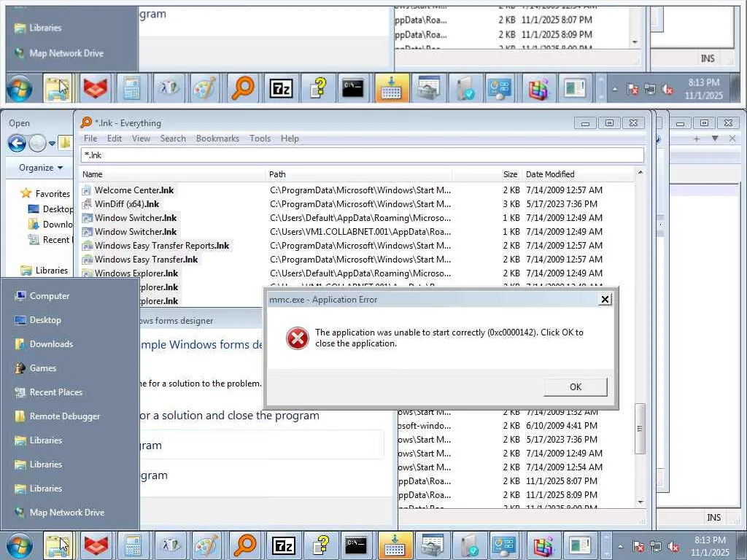Sort results by Date Modified column

pyautogui.click(x=578, y=174)
